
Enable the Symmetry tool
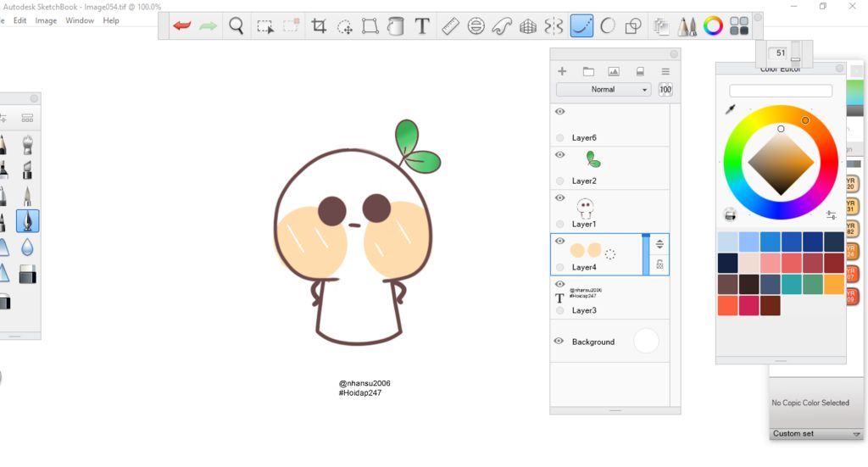(554, 26)
